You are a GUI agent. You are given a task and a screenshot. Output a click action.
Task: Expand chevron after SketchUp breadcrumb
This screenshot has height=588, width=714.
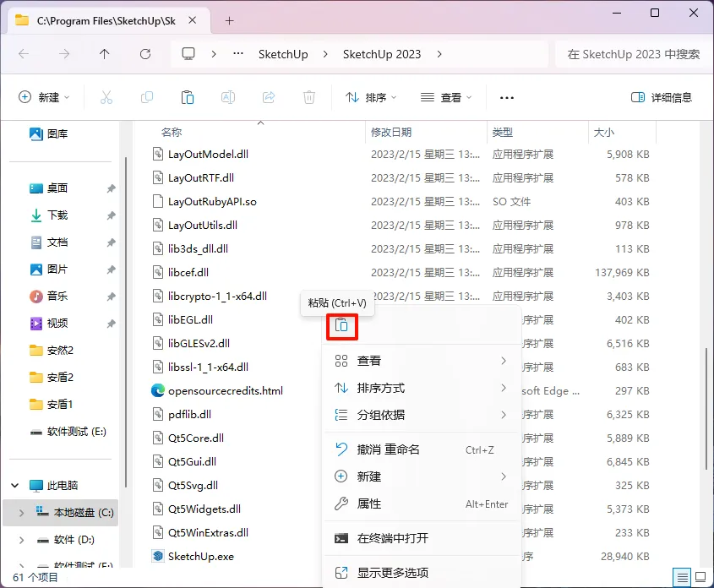pyautogui.click(x=325, y=54)
